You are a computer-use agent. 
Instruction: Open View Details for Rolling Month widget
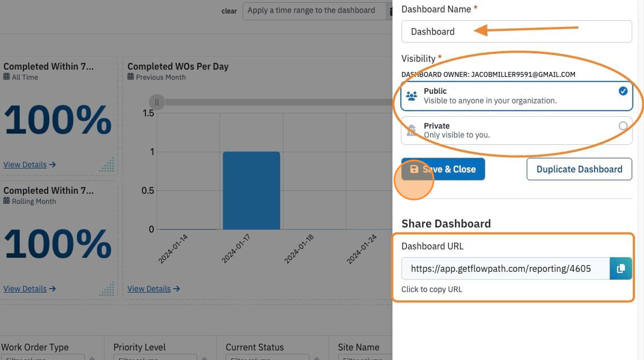tap(29, 289)
